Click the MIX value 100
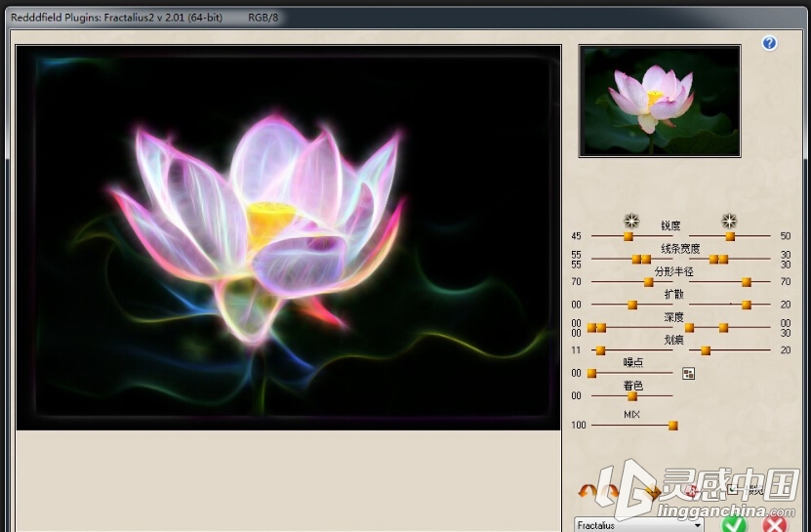 tap(579, 426)
